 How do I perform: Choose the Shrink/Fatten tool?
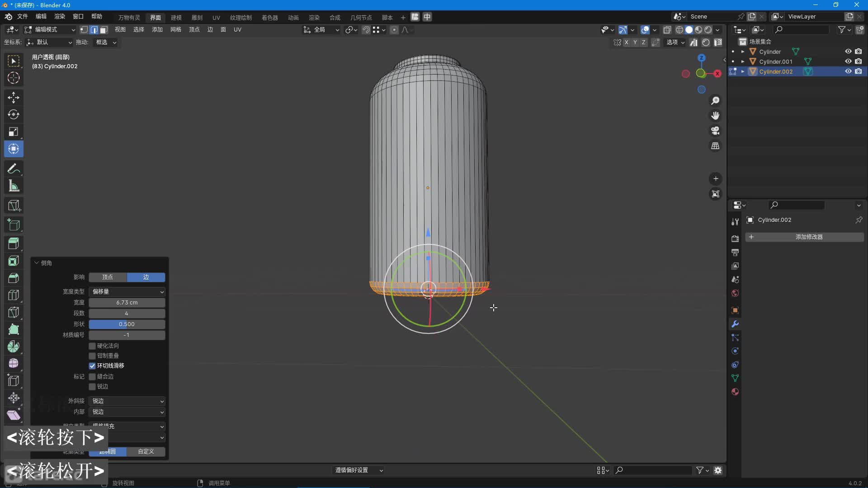point(14,398)
